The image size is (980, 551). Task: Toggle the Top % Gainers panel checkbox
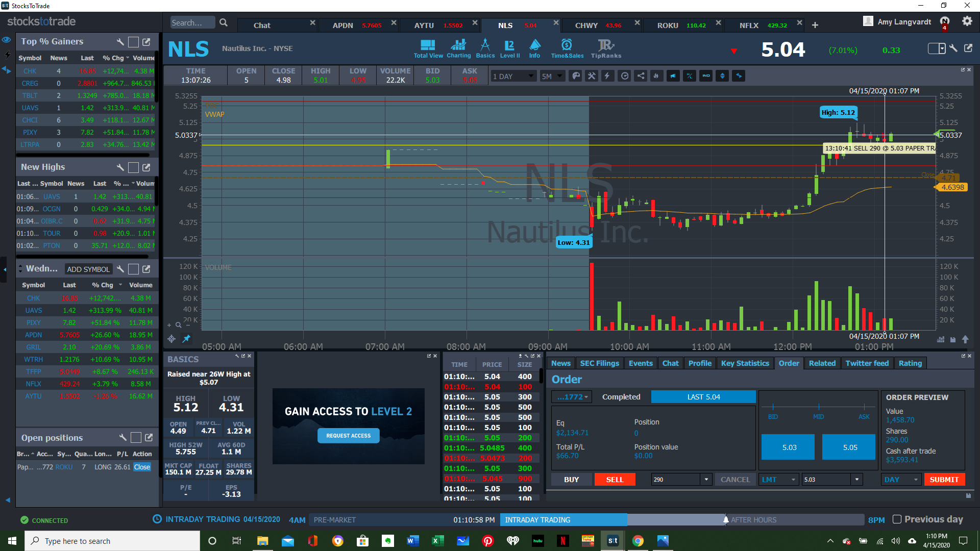click(133, 42)
